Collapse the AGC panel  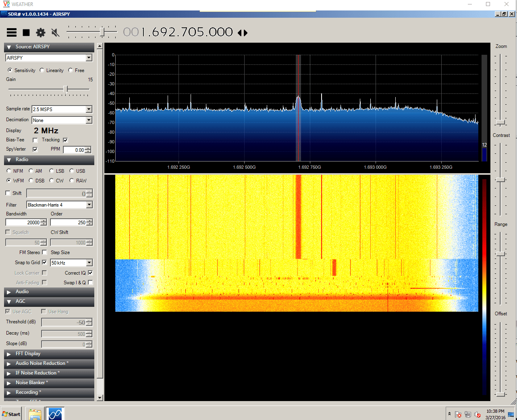coord(49,302)
